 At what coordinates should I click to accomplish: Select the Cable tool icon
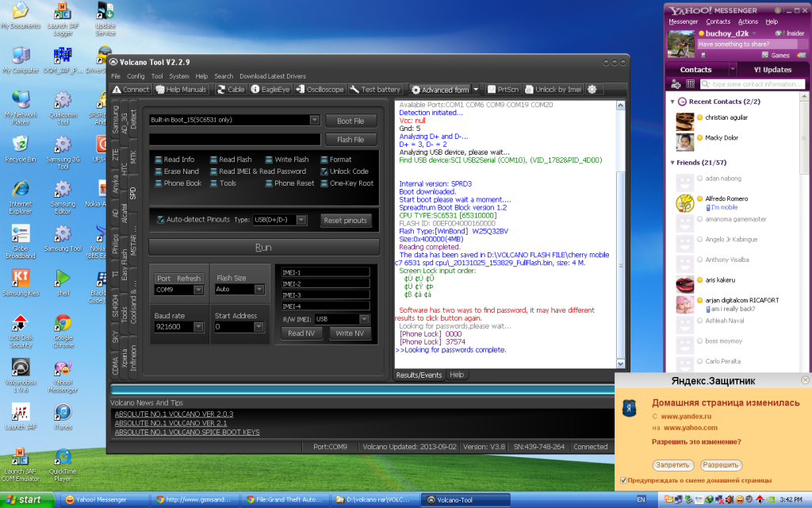pyautogui.click(x=230, y=90)
